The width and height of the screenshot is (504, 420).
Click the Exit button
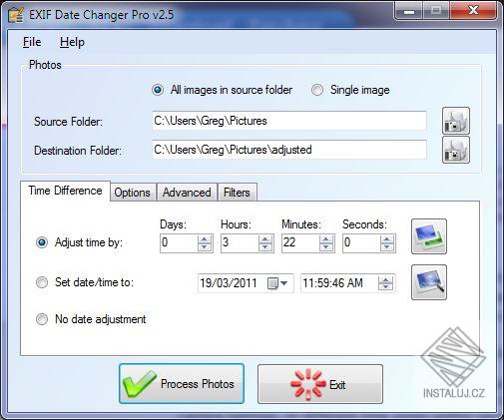pyautogui.click(x=320, y=384)
